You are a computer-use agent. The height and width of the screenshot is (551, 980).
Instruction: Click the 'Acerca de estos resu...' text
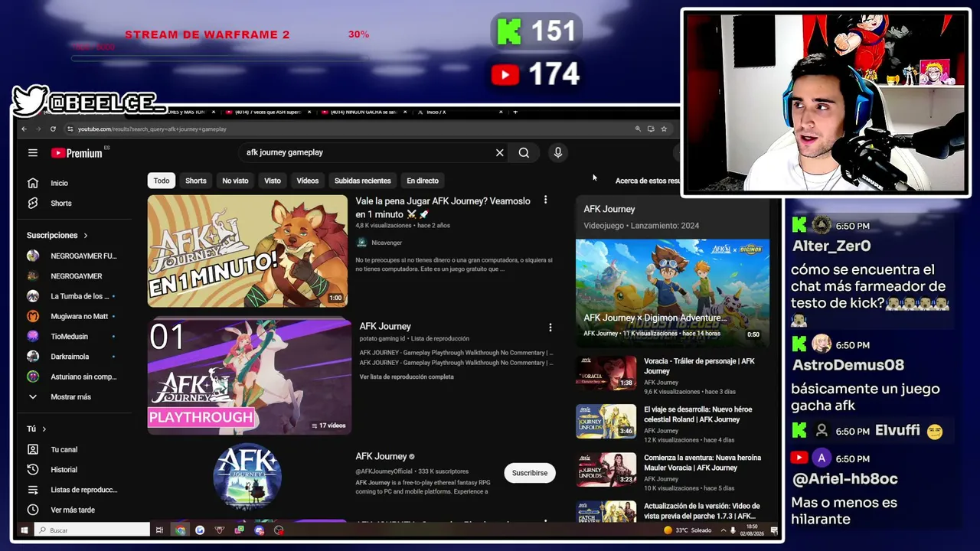(x=648, y=181)
